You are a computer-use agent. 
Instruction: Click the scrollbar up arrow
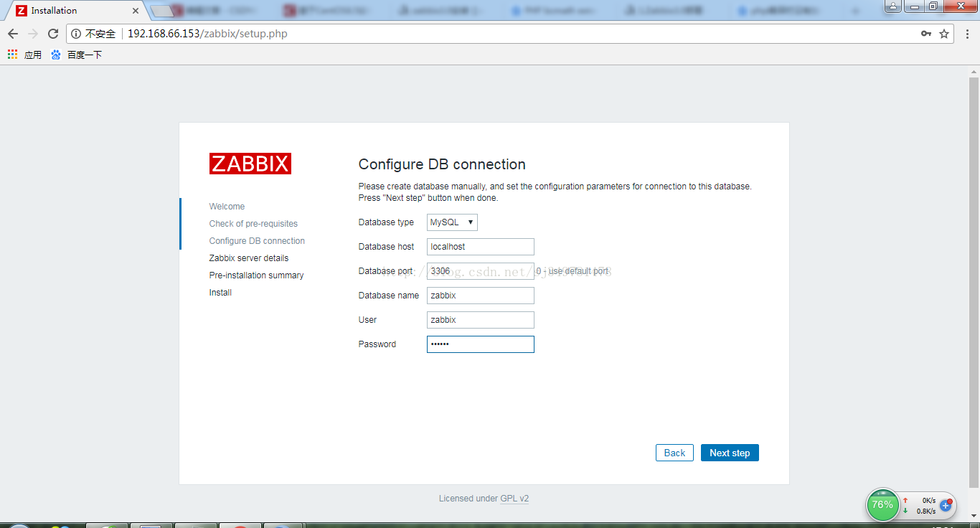(x=974, y=70)
